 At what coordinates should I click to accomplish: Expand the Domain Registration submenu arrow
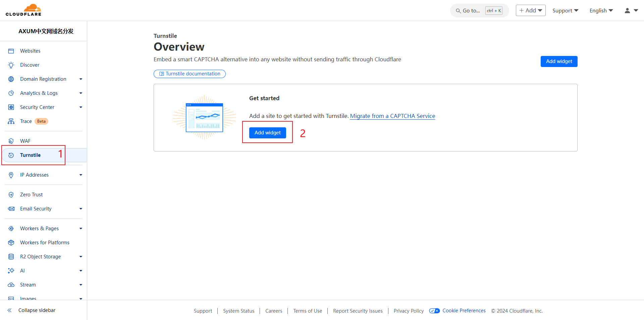[81, 79]
